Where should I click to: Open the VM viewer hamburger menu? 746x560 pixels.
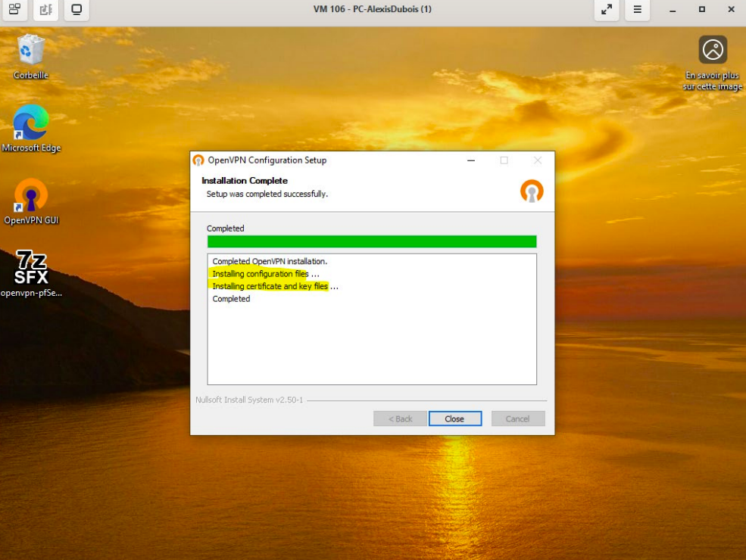[637, 10]
